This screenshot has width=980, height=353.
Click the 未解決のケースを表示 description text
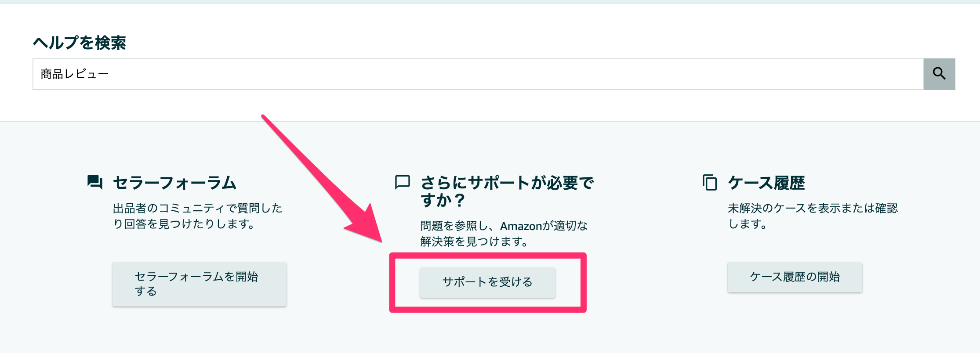813,216
